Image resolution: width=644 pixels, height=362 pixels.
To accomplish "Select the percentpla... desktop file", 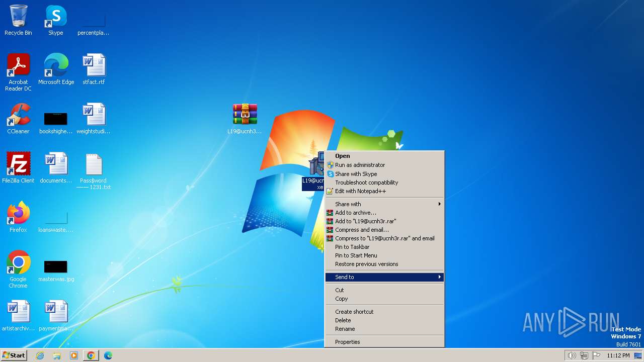I will [93, 20].
